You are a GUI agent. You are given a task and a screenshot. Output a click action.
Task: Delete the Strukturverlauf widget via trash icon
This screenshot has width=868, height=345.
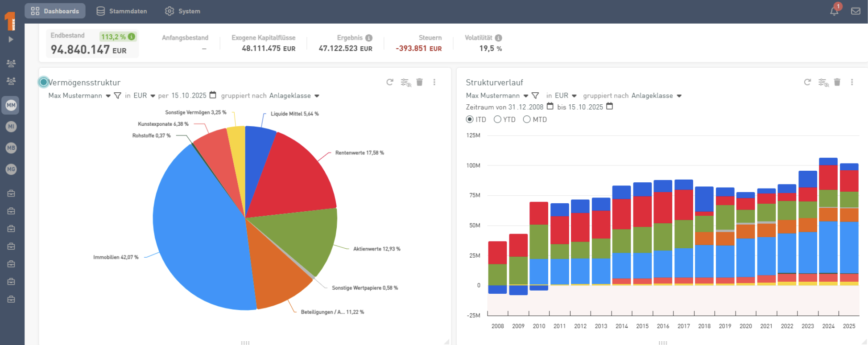(837, 82)
